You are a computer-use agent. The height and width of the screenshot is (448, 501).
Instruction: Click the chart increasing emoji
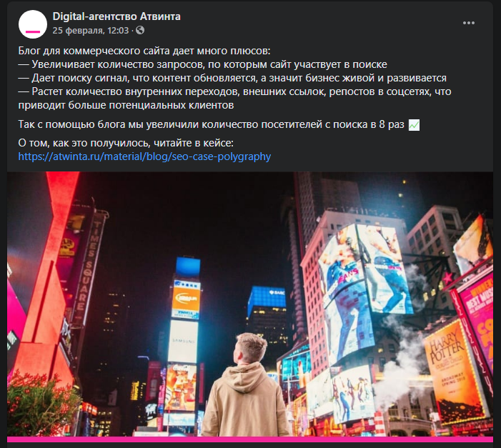[x=414, y=124]
